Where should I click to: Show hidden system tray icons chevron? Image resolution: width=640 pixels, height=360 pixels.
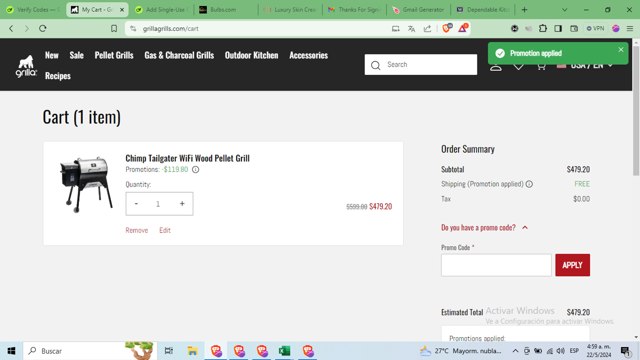[x=516, y=351]
